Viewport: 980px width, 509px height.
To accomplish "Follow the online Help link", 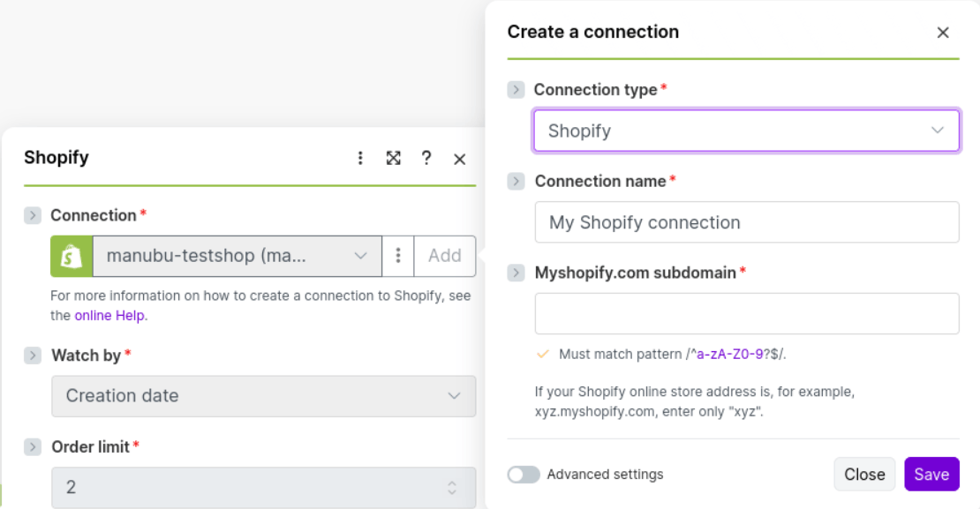I will 109,316.
